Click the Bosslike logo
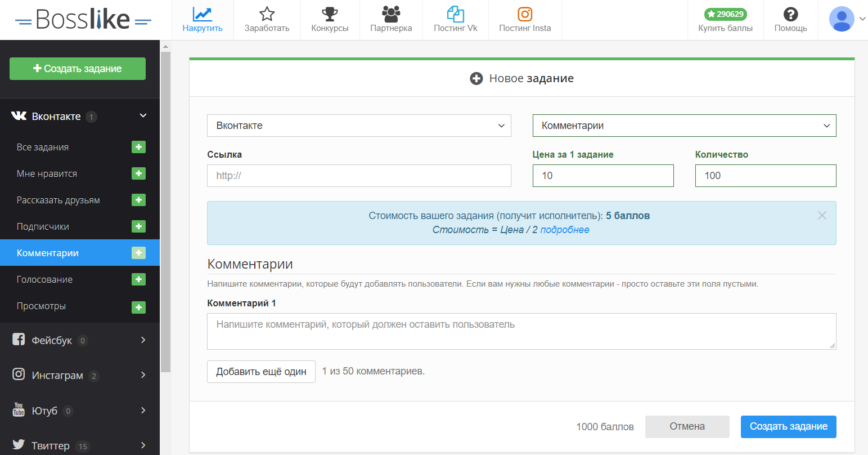The image size is (868, 455). point(83,20)
